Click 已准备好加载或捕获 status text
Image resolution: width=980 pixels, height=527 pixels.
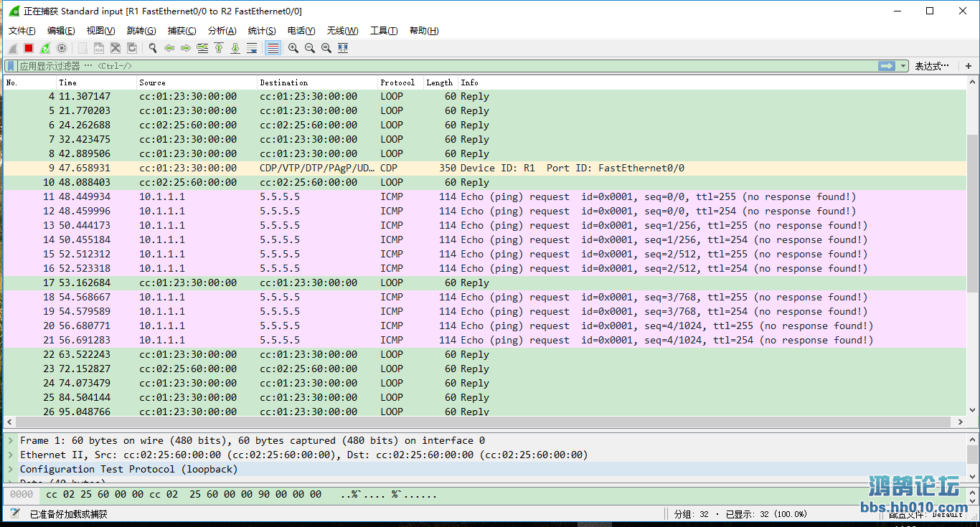68,514
